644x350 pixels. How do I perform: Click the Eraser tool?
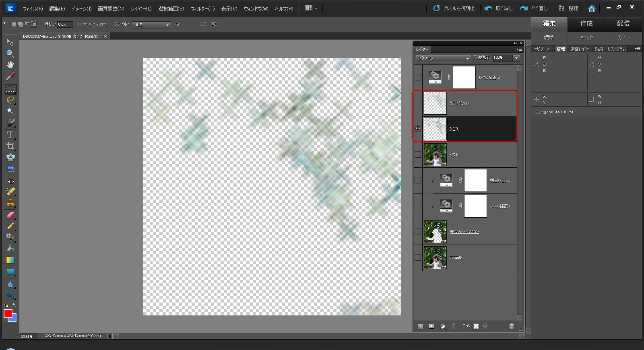click(x=10, y=215)
